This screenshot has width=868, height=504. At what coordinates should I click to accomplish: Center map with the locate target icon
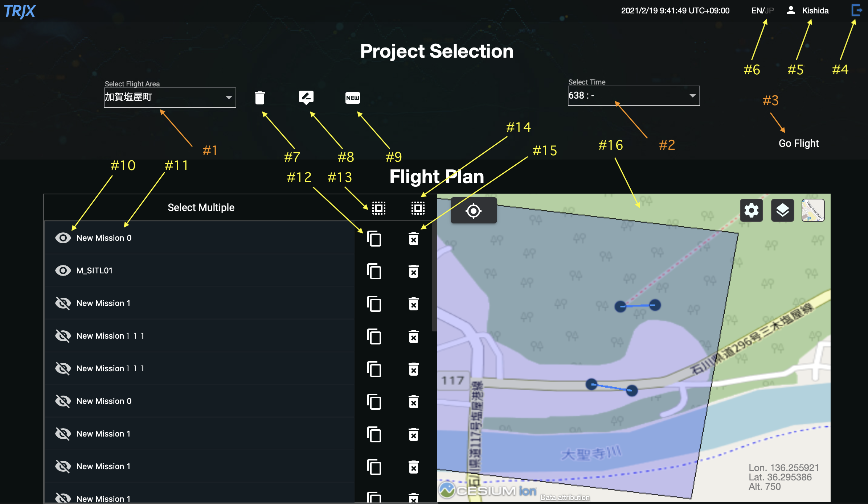(x=474, y=211)
